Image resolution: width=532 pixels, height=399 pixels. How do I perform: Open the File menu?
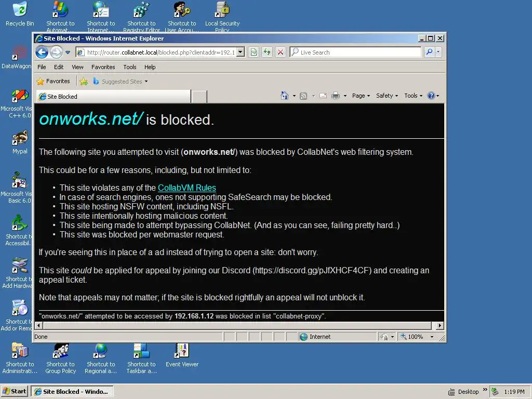(x=42, y=67)
